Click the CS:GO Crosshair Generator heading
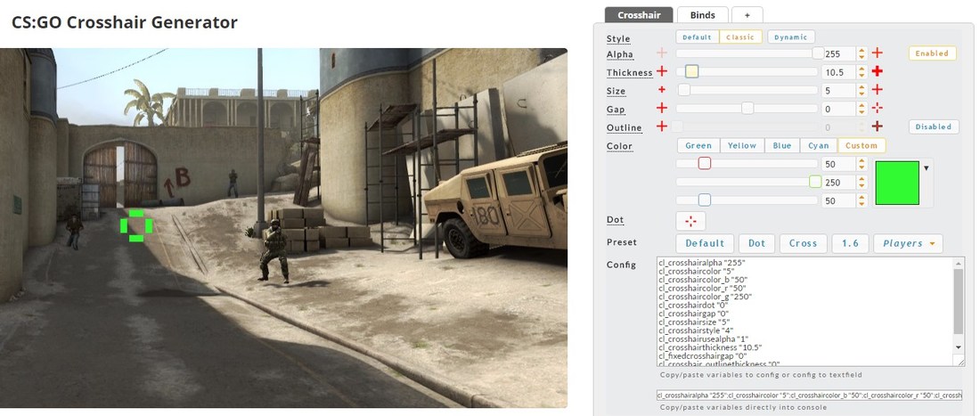The image size is (980, 416). tap(125, 22)
